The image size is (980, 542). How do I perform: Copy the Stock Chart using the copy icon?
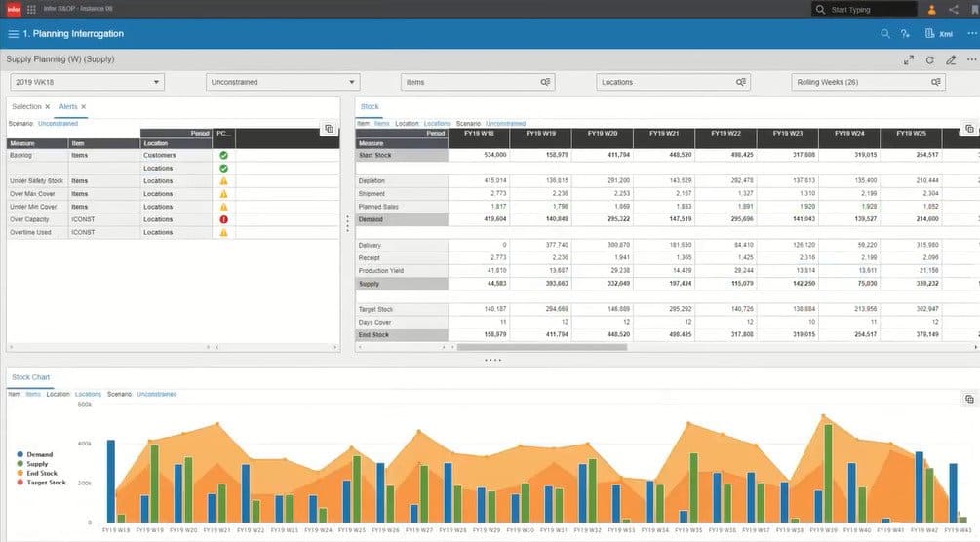tap(969, 399)
